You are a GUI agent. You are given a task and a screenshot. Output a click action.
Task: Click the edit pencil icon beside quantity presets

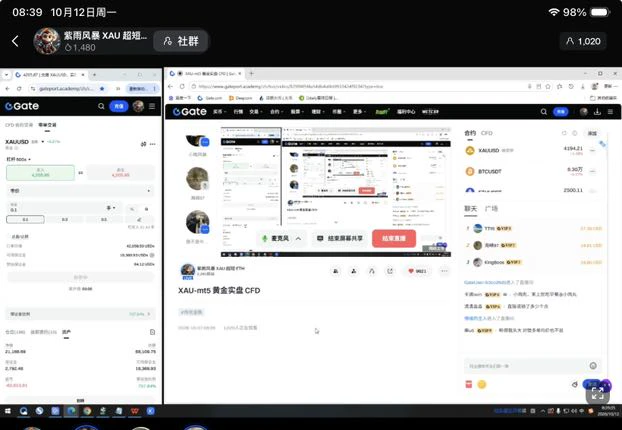[x=139, y=219]
